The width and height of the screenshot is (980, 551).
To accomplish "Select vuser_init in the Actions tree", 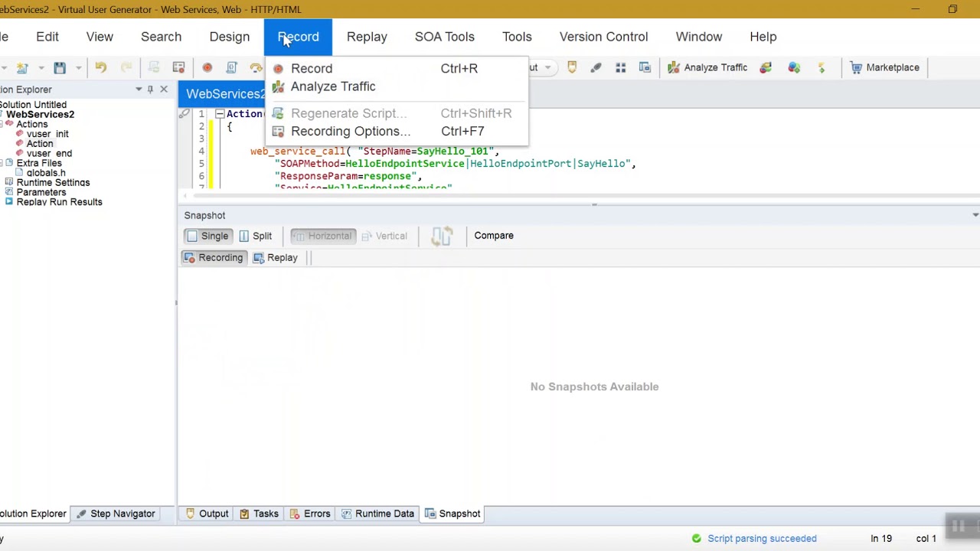I will (x=47, y=134).
